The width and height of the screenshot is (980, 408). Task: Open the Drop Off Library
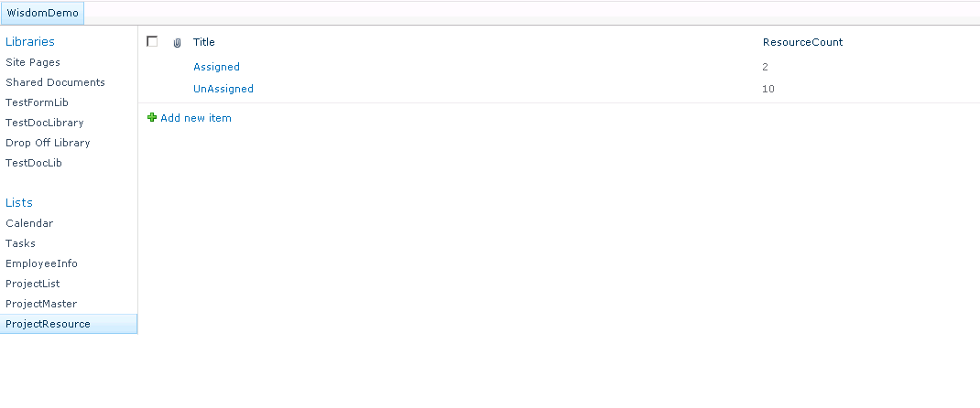click(48, 143)
